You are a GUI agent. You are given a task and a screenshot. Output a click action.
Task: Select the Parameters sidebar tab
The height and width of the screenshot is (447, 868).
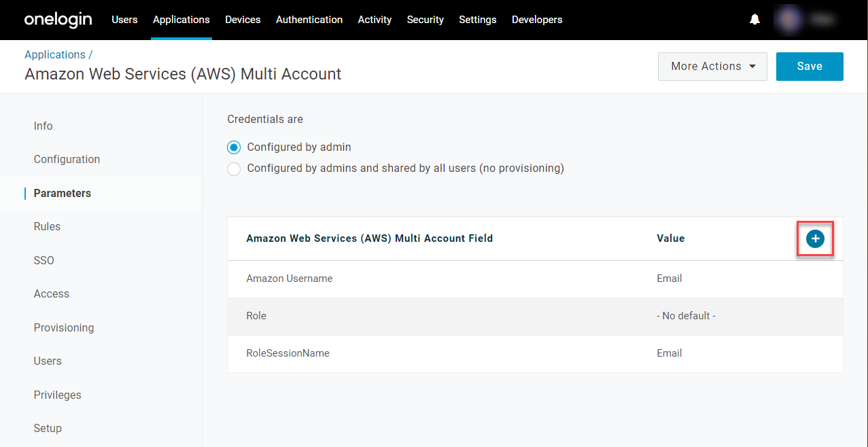[x=62, y=193]
